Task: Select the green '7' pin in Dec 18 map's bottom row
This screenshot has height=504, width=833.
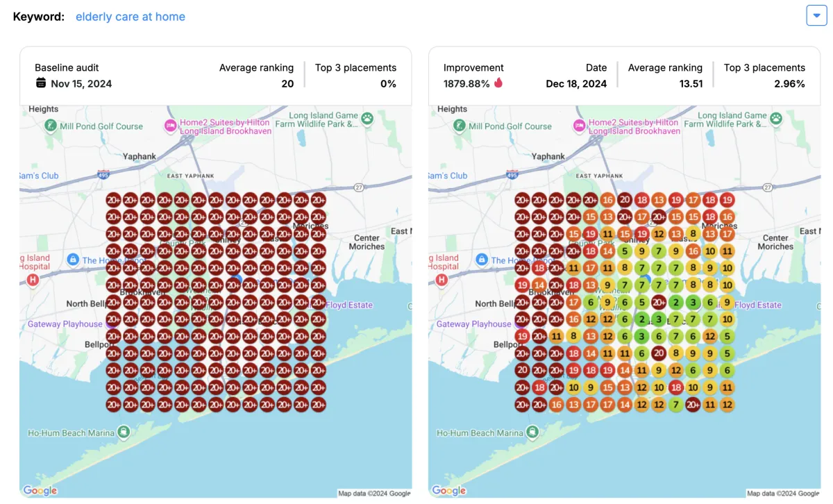Action: [x=676, y=405]
